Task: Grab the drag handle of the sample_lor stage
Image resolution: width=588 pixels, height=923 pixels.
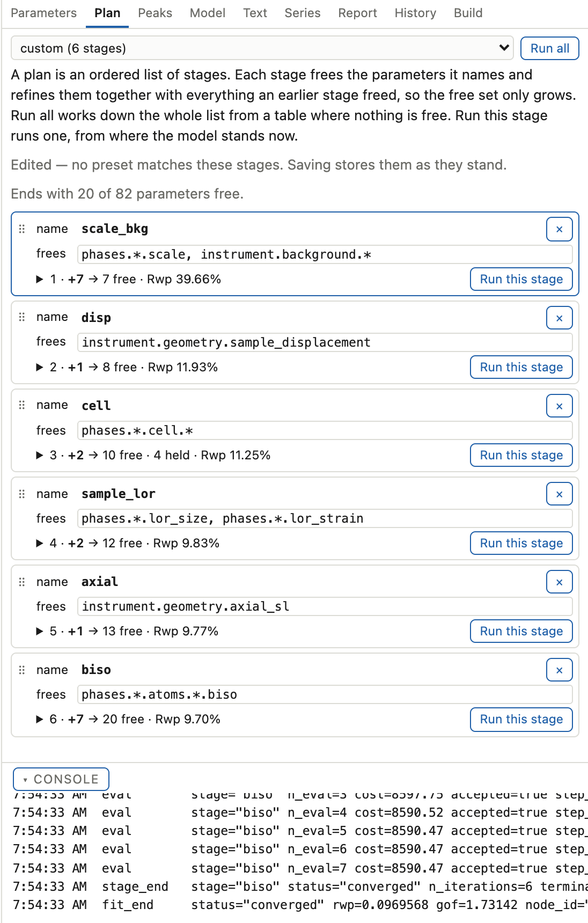Action: (22, 494)
